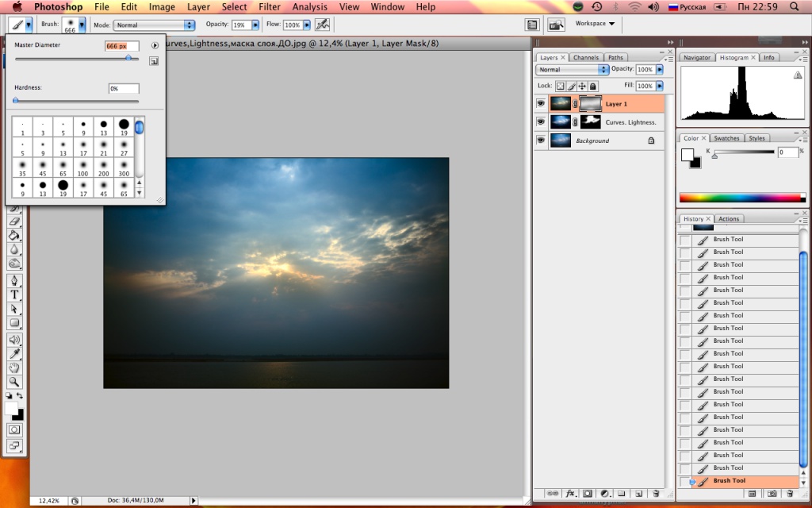The width and height of the screenshot is (812, 508).
Task: Choose the Paint Bucket tool
Action: [x=14, y=236]
